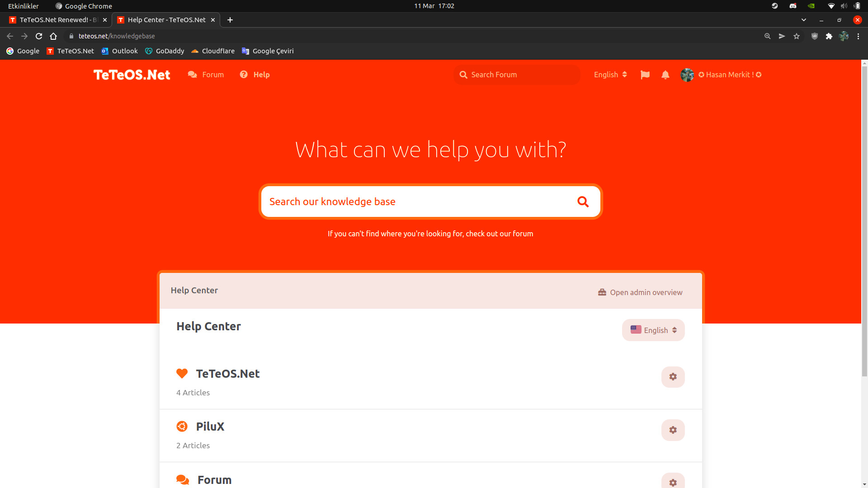The height and width of the screenshot is (488, 868).
Task: Bookmark this page with star
Action: coord(797,36)
